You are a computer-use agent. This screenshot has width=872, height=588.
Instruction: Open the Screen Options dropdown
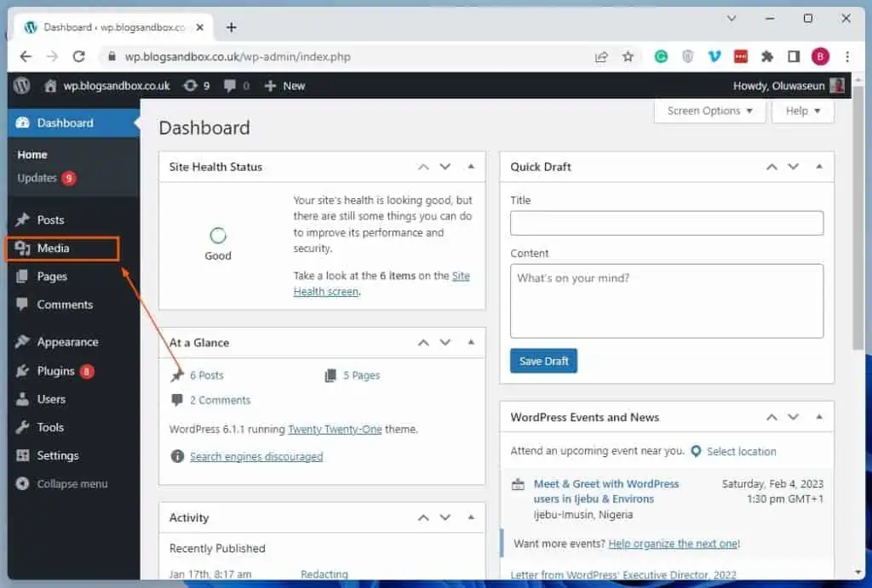click(x=708, y=111)
